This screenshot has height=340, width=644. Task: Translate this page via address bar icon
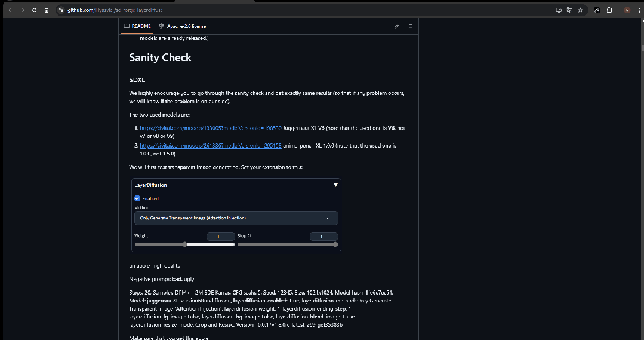569,10
